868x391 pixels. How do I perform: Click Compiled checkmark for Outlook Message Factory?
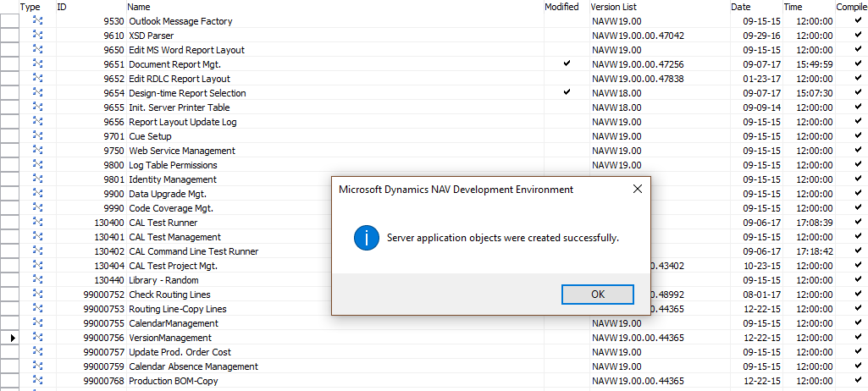pos(858,20)
